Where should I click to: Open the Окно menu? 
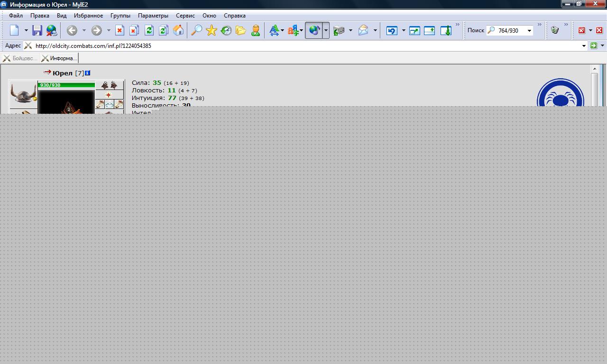click(x=209, y=15)
